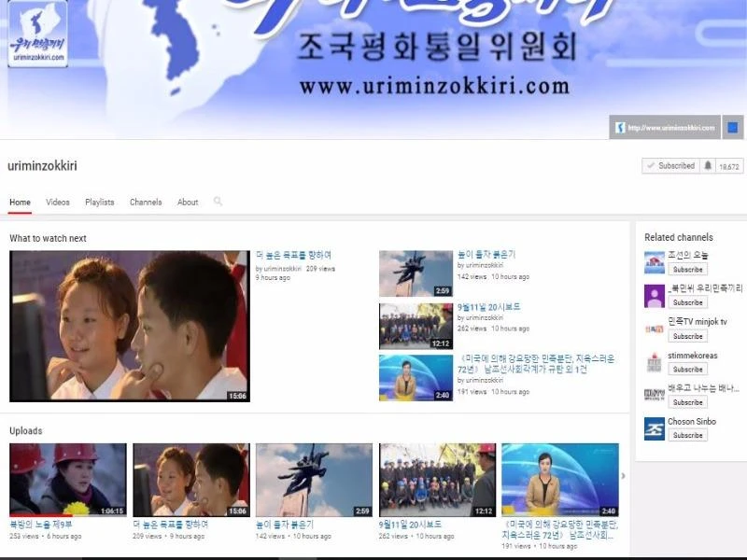Open the About tab
Viewport: 747px width, 560px height.
[x=188, y=203]
